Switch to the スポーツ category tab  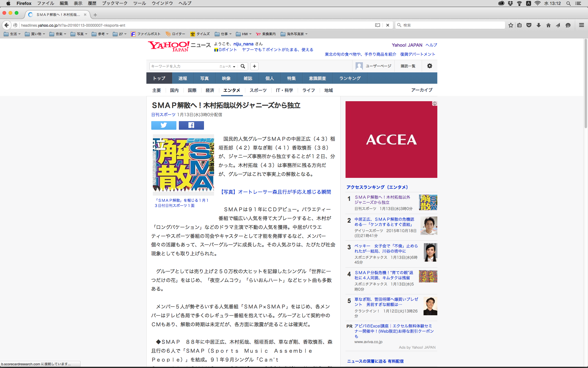(258, 90)
